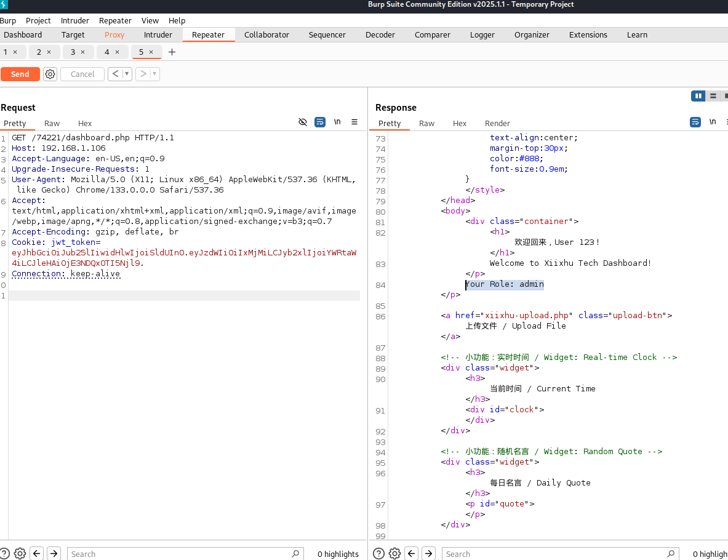Show Response in Raw view

(426, 124)
